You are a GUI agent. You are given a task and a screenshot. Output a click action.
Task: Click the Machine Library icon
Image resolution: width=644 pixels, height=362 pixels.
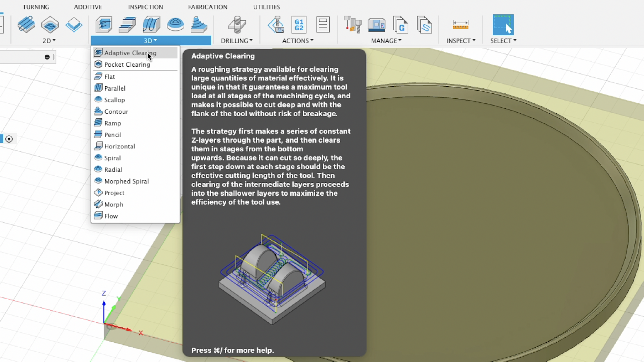pos(377,25)
